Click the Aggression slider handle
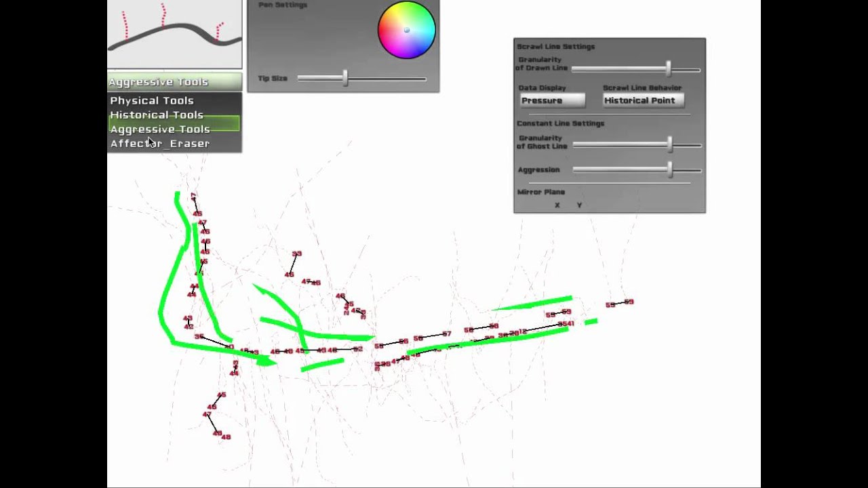This screenshot has width=868, height=488. pos(670,170)
